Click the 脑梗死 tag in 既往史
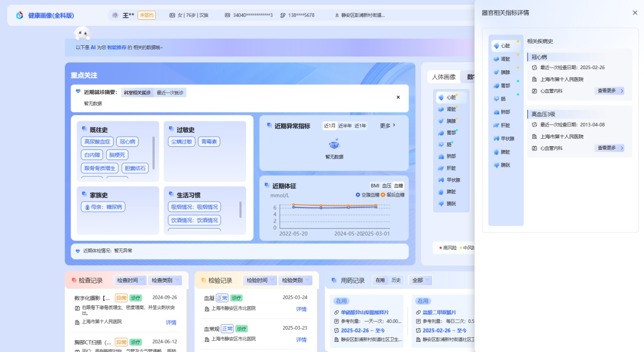644x352 pixels. point(116,155)
